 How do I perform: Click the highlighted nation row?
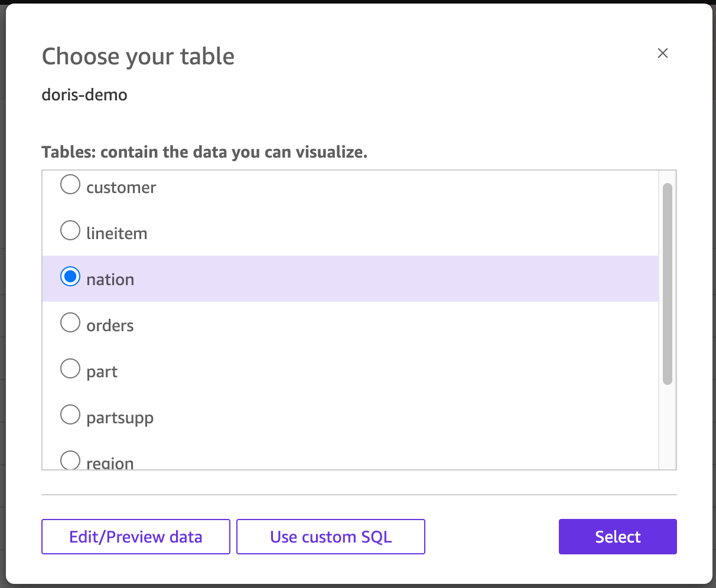coord(295,279)
